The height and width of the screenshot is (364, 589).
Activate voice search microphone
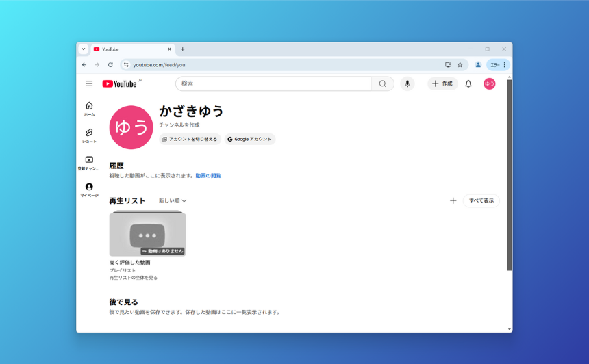coord(408,83)
